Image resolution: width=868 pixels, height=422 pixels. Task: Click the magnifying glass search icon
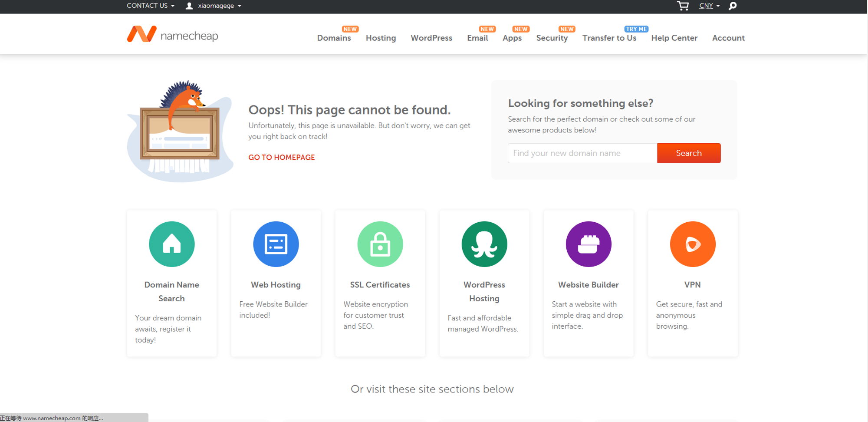(x=733, y=6)
